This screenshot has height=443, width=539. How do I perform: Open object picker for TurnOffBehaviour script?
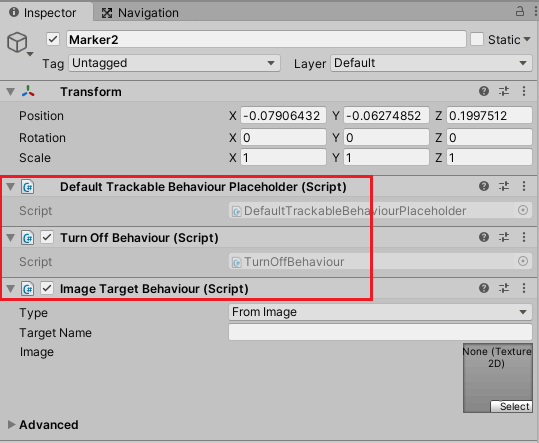pyautogui.click(x=523, y=261)
